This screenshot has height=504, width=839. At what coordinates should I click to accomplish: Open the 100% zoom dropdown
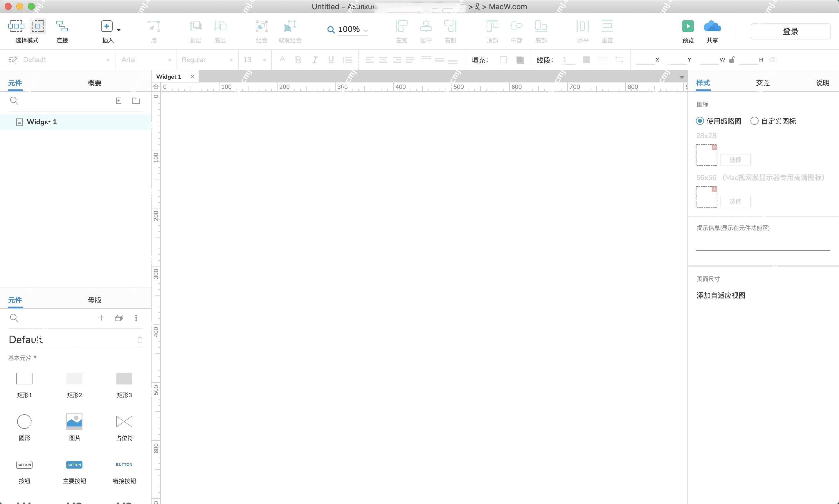click(365, 30)
